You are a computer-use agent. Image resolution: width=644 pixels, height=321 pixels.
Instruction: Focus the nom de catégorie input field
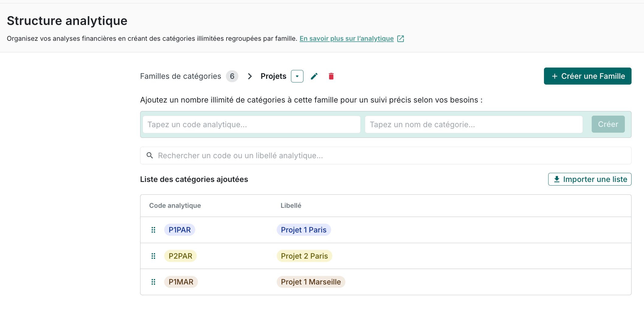coord(474,124)
